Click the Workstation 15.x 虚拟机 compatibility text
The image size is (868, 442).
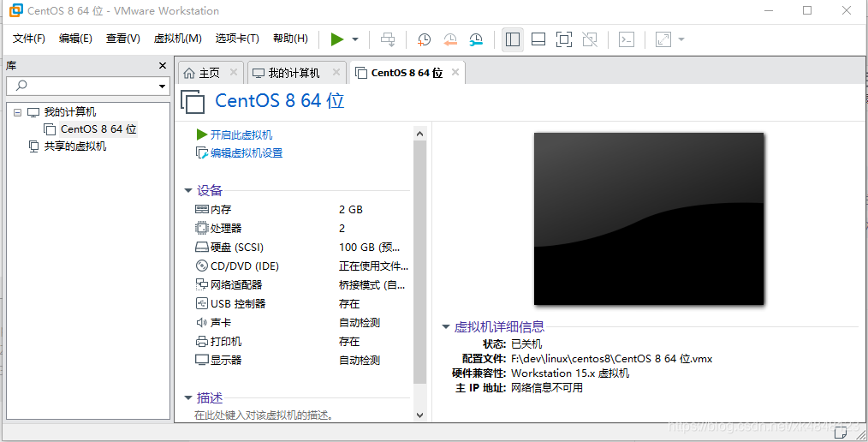[570, 373]
